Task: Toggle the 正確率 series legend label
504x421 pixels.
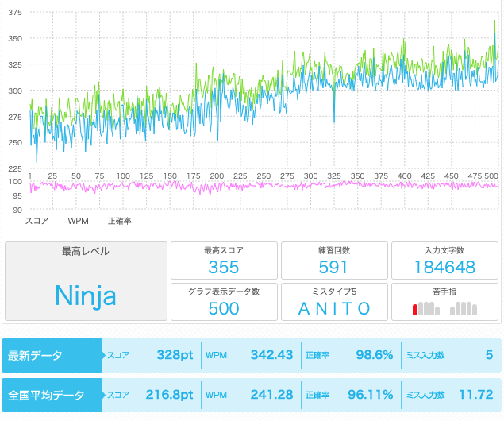Action: [120, 222]
